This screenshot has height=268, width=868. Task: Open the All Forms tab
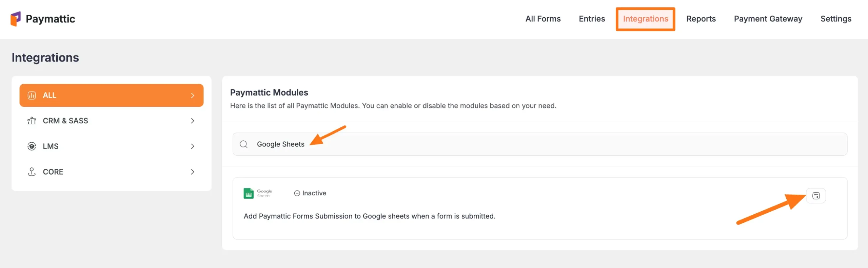click(543, 19)
